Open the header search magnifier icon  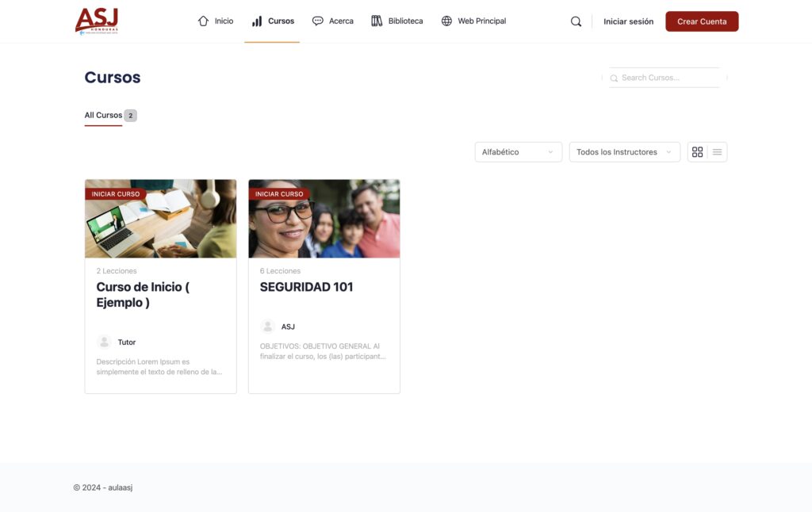coord(576,21)
